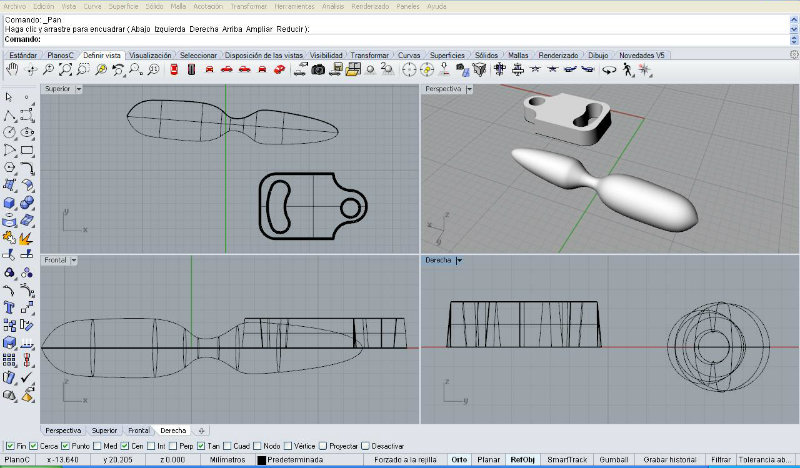Switch to the Visualización toolbar tab

point(151,56)
